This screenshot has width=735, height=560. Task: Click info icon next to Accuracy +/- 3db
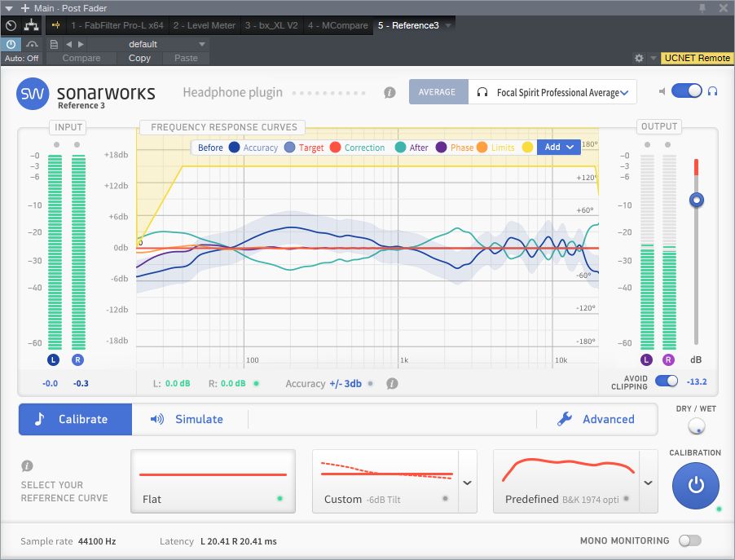click(x=392, y=384)
